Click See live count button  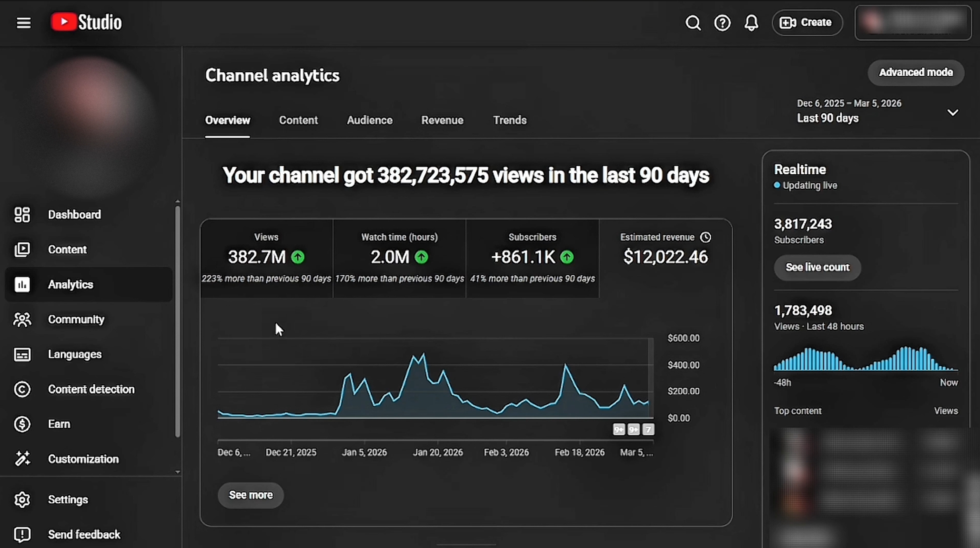coord(817,267)
